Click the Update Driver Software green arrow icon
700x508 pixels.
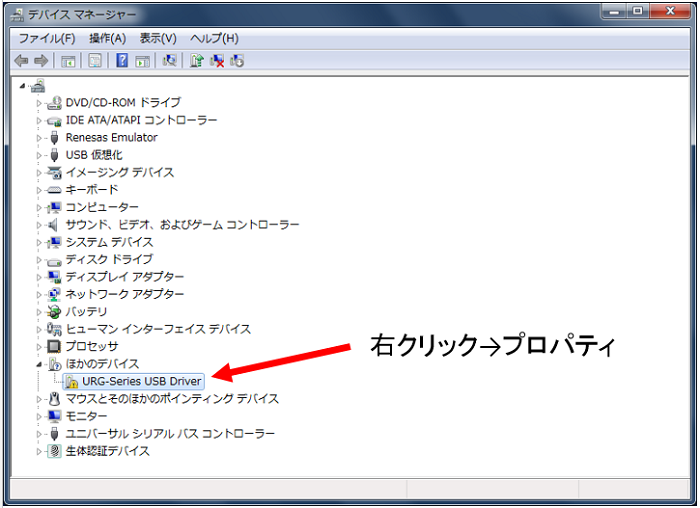196,60
